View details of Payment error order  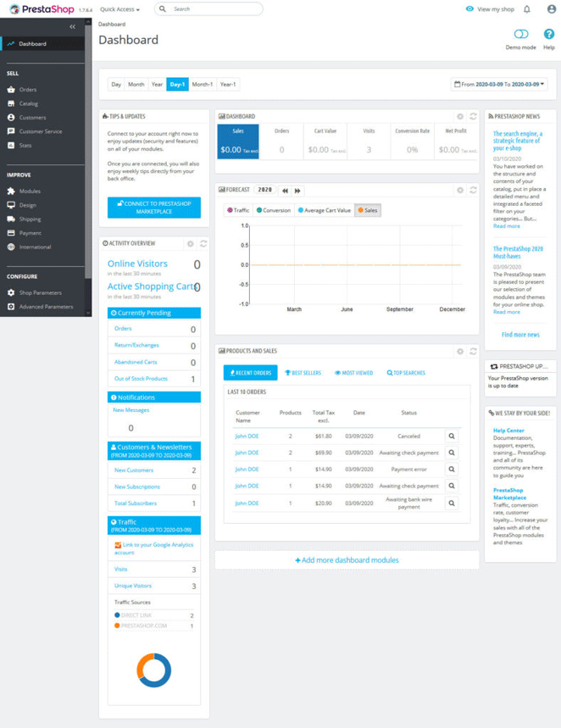click(452, 470)
